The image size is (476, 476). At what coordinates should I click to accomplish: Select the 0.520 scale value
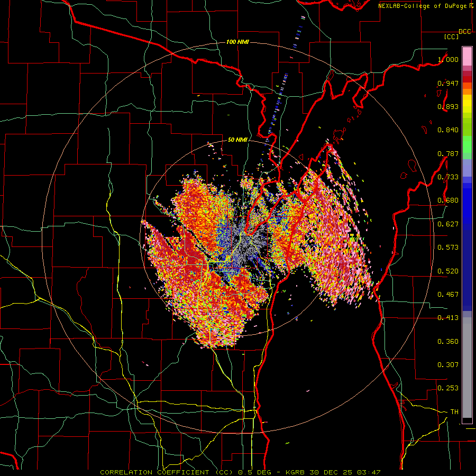(448, 271)
